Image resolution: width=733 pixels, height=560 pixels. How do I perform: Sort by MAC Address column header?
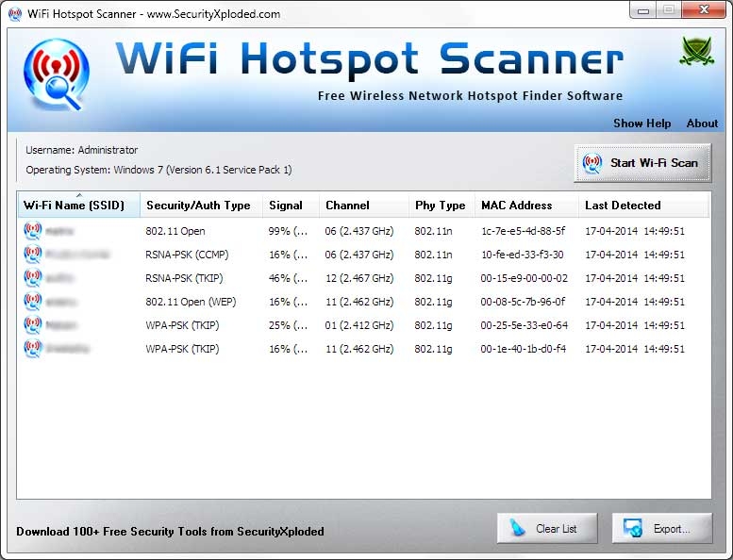pyautogui.click(x=526, y=205)
